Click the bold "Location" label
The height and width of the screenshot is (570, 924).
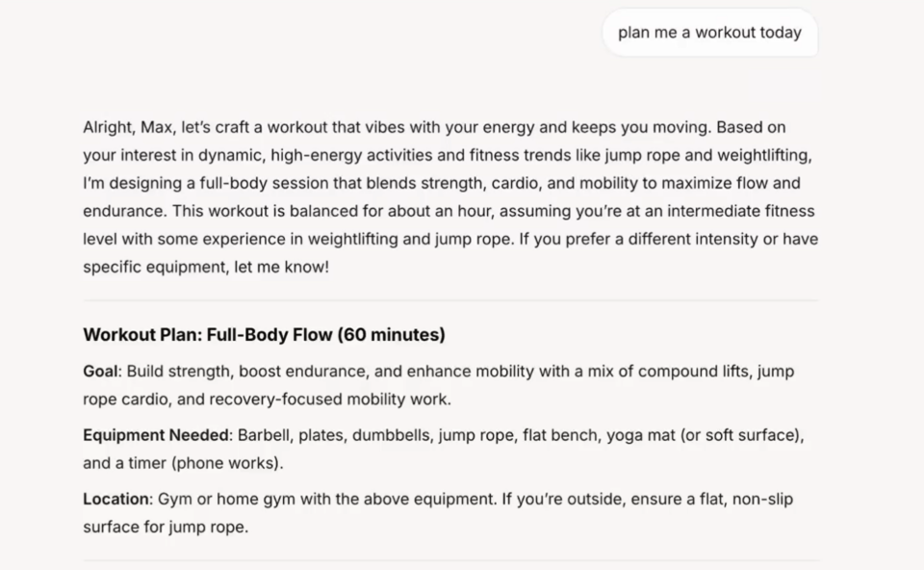(116, 499)
